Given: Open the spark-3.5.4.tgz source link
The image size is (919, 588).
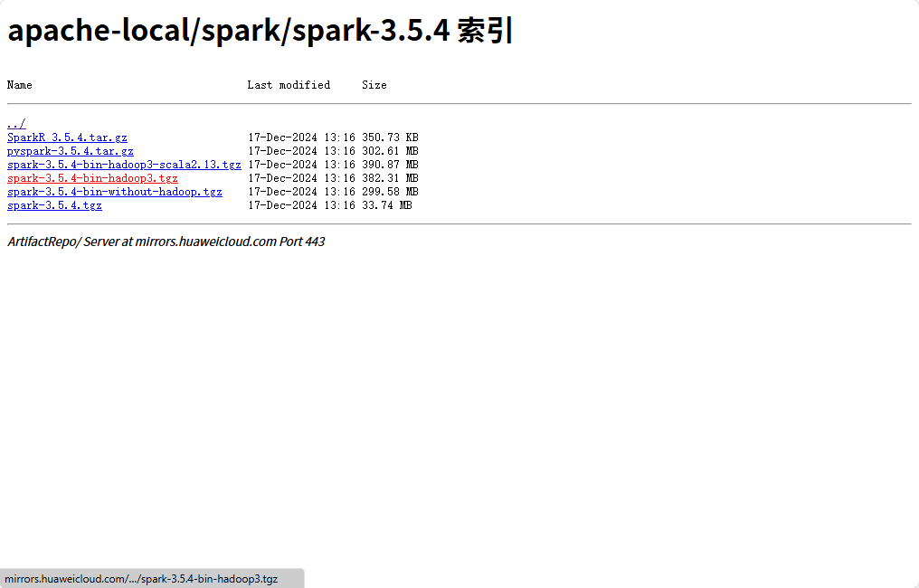Looking at the screenshot, I should tap(54, 204).
